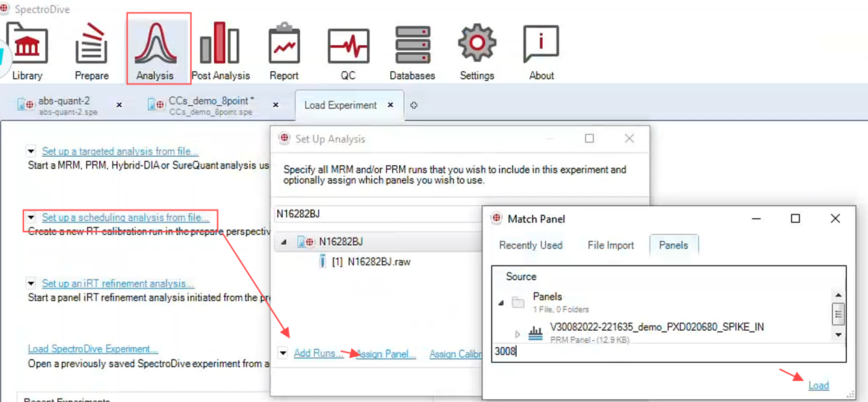The width and height of the screenshot is (868, 402).
Task: Maximize the Match Panel window
Action: pos(795,218)
